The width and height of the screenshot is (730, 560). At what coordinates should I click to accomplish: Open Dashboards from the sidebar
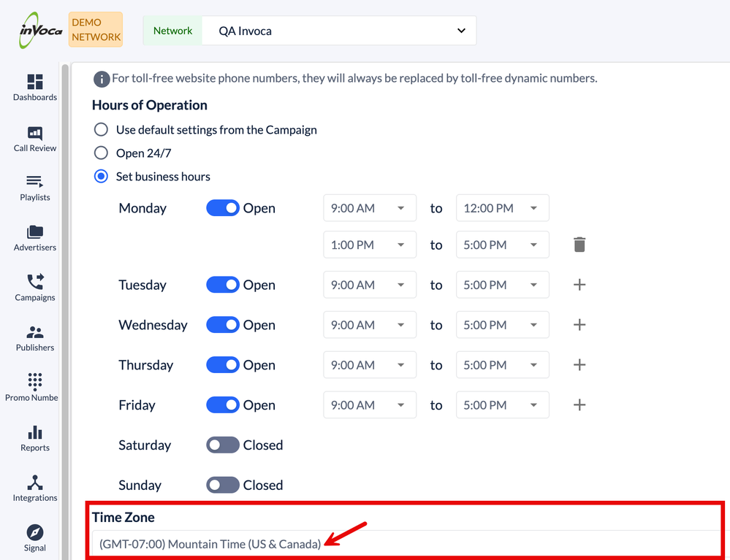click(34, 87)
